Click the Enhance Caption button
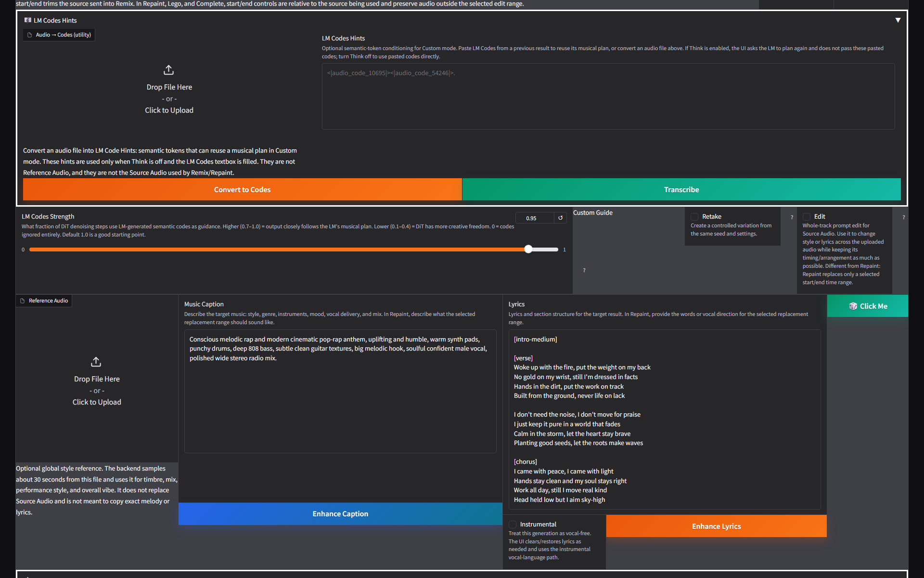Screen dimensions: 924x578 [x=340, y=514]
